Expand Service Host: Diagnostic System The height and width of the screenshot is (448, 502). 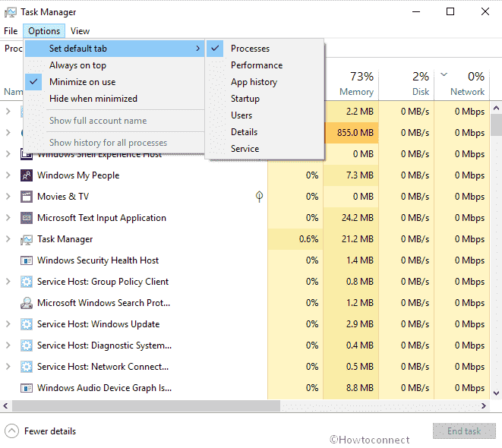pyautogui.click(x=8, y=345)
